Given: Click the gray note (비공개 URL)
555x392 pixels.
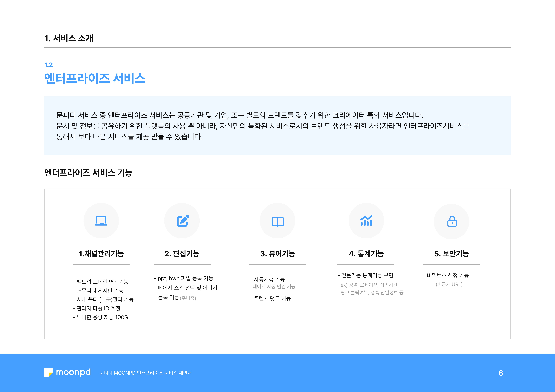Looking at the screenshot, I should point(449,284).
